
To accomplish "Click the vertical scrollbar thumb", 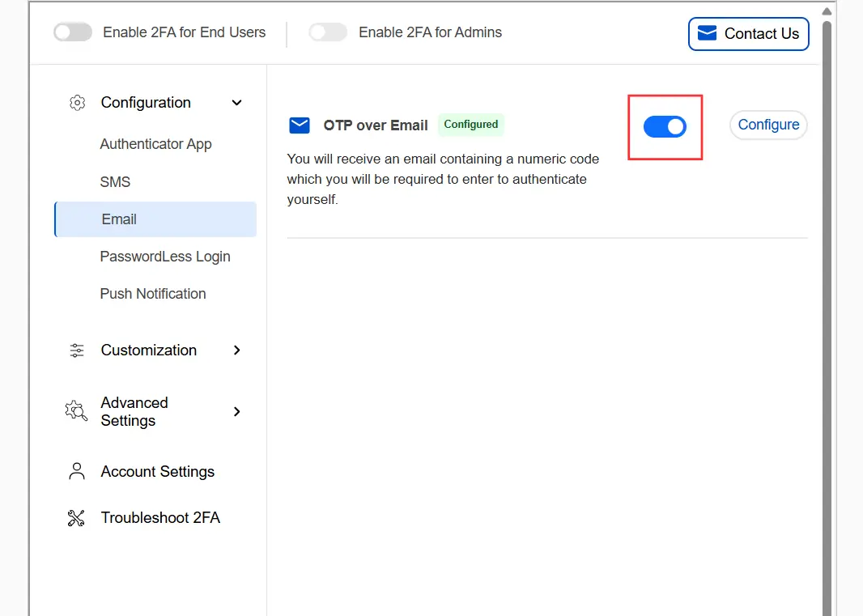I will 827,318.
